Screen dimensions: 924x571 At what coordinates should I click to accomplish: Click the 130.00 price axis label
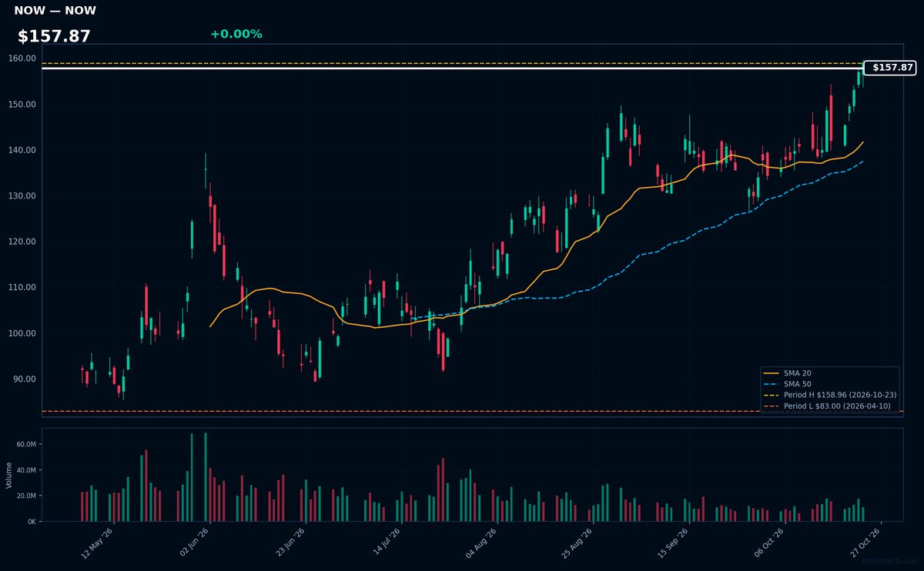click(x=22, y=196)
